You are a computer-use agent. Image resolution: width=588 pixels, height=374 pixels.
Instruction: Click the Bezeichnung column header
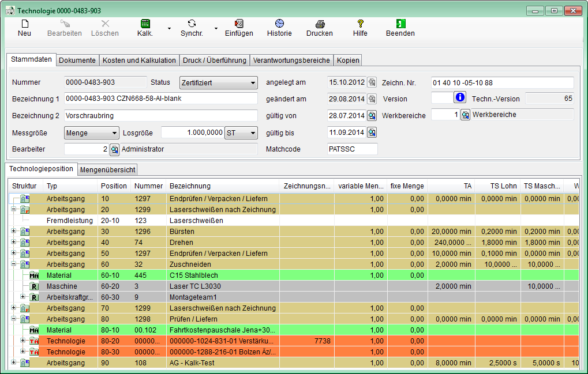(222, 186)
